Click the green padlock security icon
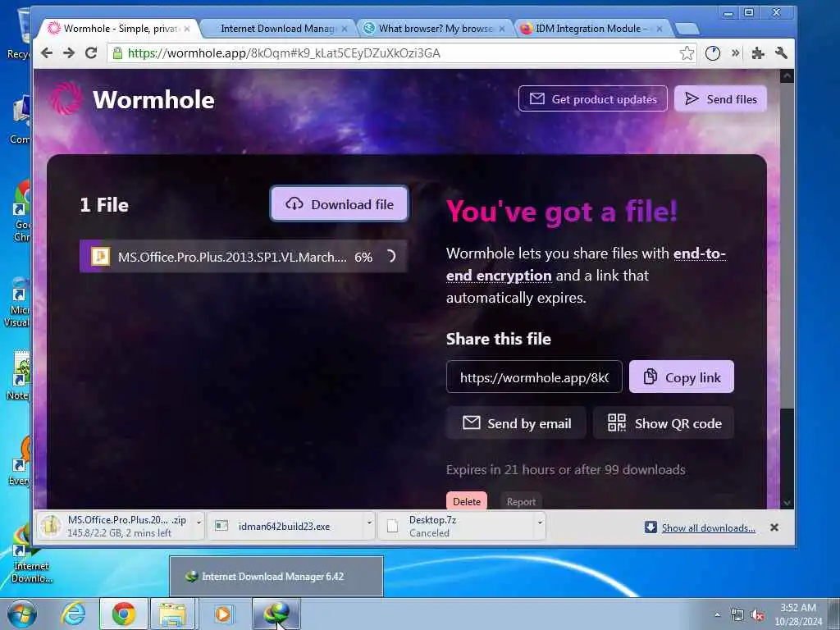The width and height of the screenshot is (840, 630). coord(117,53)
